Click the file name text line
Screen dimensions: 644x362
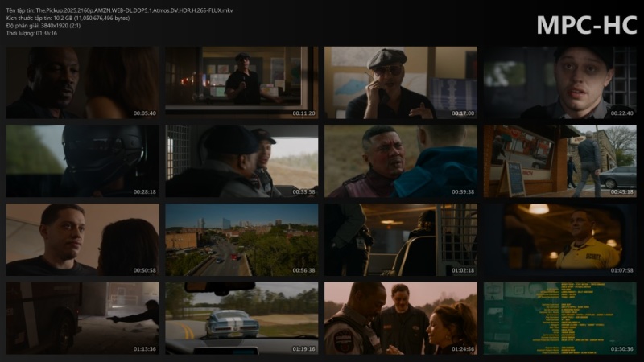119,10
